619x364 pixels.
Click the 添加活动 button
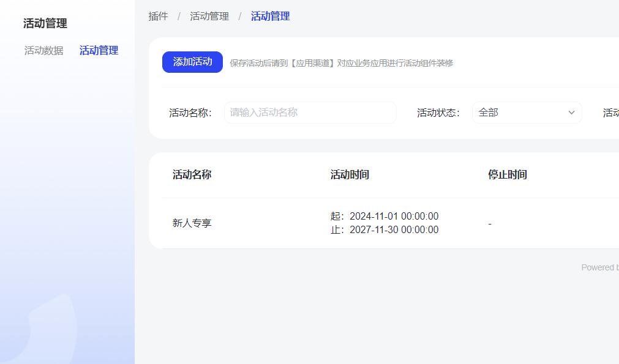pyautogui.click(x=192, y=62)
